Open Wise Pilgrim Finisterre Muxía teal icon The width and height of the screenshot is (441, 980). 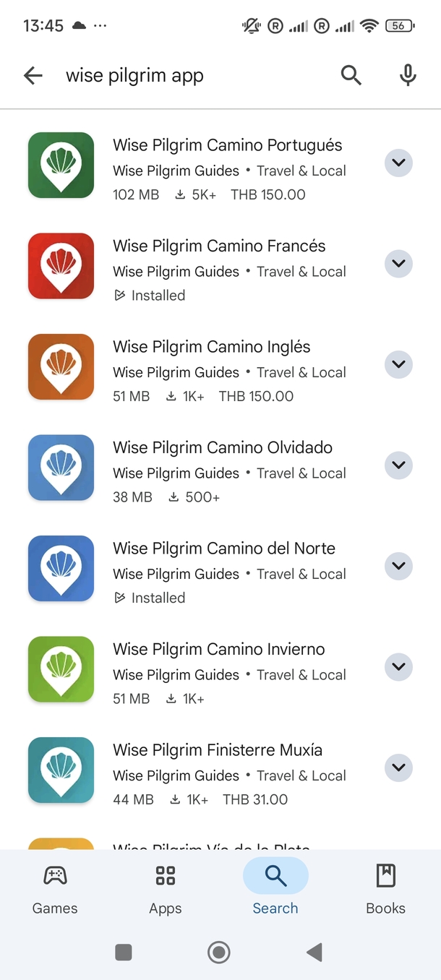tap(61, 770)
